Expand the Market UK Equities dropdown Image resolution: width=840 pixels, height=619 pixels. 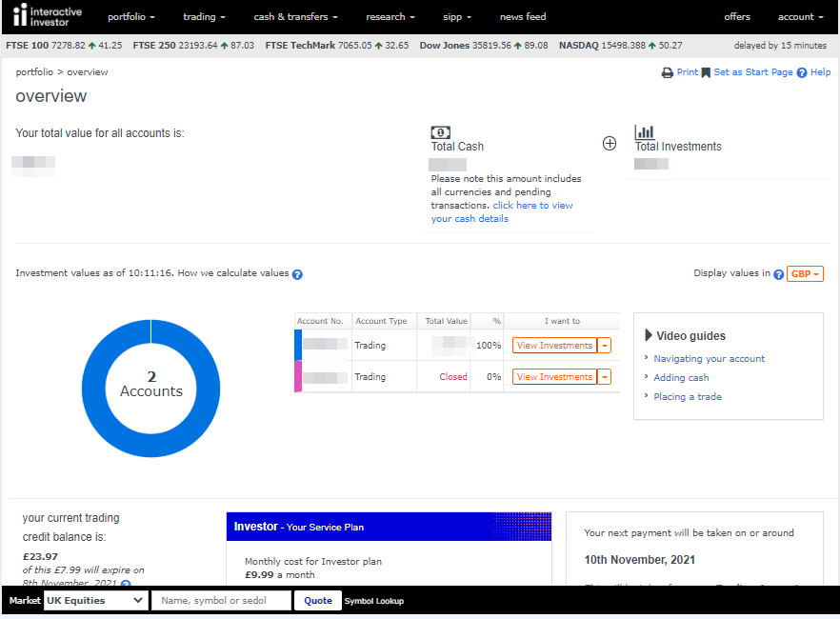tap(95, 601)
